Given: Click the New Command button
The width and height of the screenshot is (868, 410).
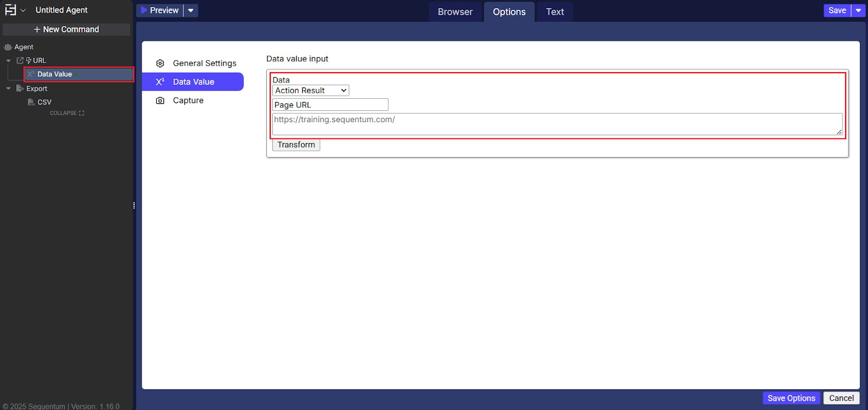Looking at the screenshot, I should click(x=66, y=29).
